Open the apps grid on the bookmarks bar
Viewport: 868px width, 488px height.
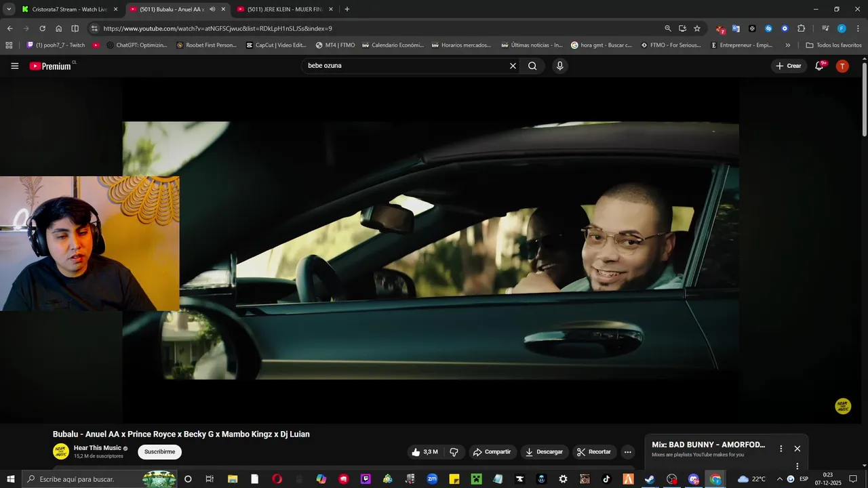coord(9,45)
